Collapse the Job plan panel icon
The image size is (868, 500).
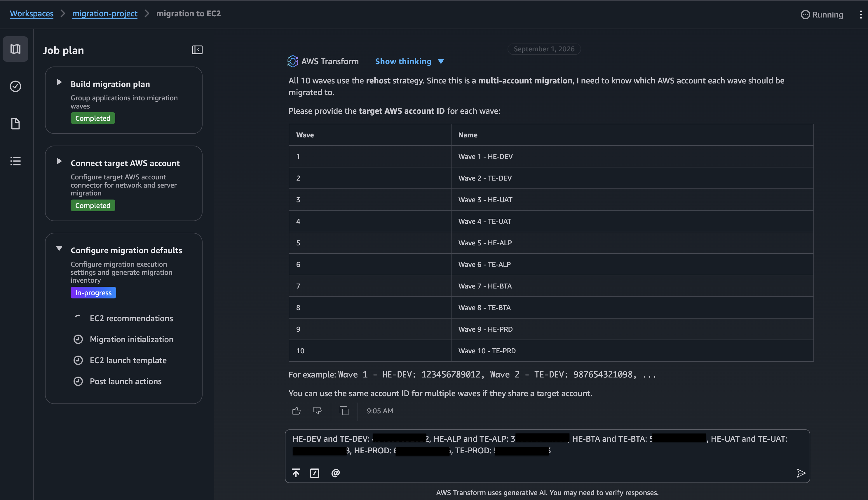pyautogui.click(x=197, y=50)
